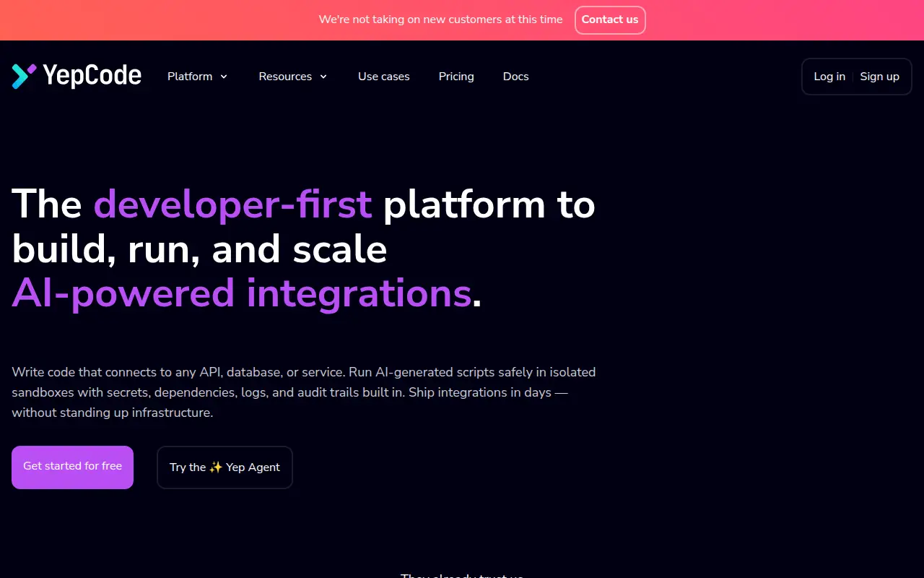Click Sign up

879,77
